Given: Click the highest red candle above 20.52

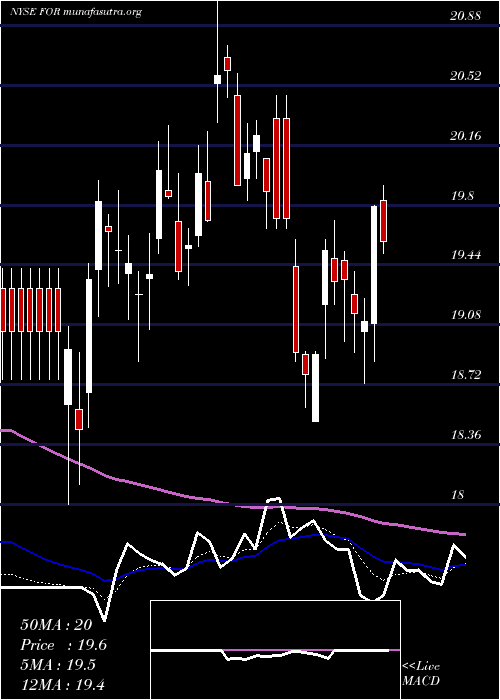Looking at the screenshot, I should [228, 63].
